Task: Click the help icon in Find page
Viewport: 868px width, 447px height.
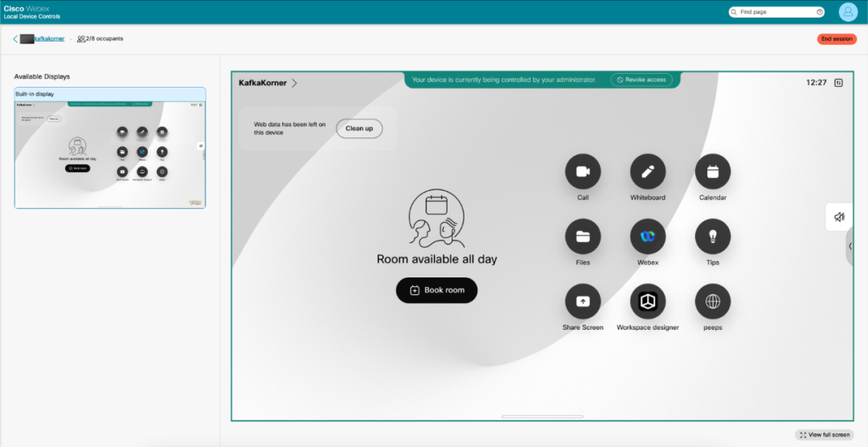Action: pos(819,11)
